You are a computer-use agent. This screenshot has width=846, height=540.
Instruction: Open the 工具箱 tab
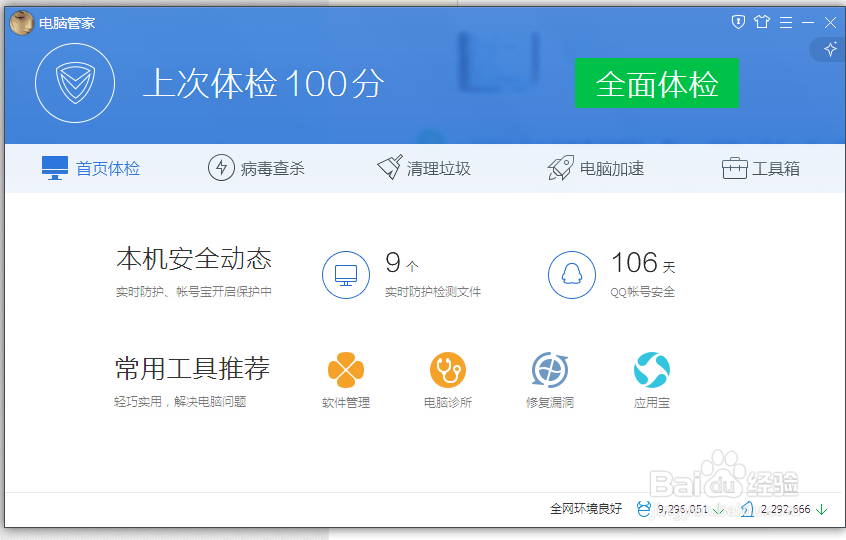click(x=761, y=168)
